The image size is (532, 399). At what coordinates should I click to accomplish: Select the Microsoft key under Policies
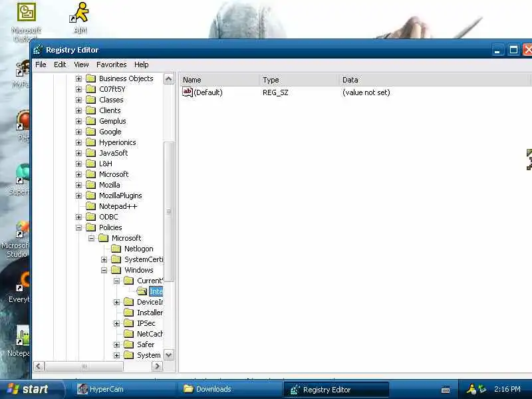point(126,238)
